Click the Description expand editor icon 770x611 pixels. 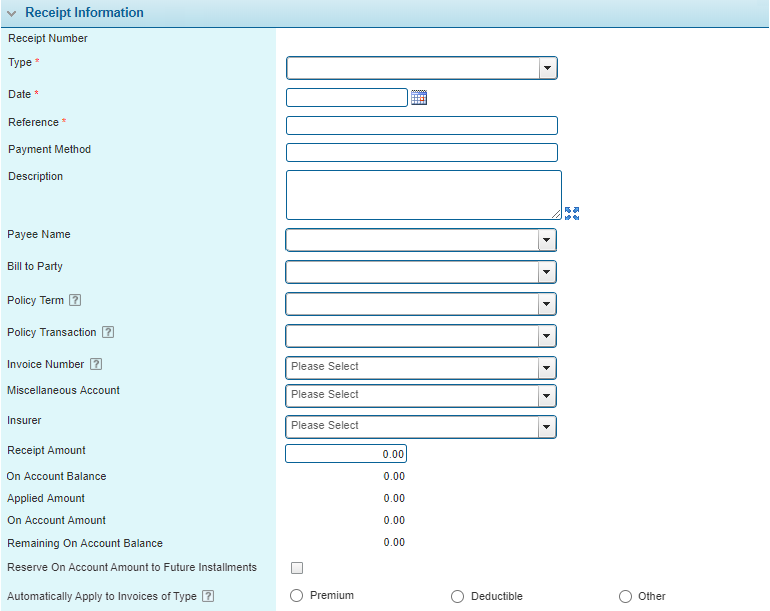(x=572, y=213)
